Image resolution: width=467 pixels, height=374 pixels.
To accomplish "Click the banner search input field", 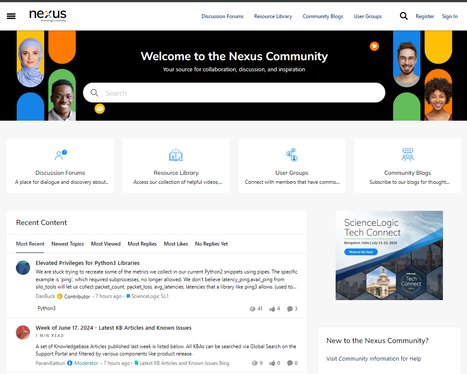I will 234,93.
